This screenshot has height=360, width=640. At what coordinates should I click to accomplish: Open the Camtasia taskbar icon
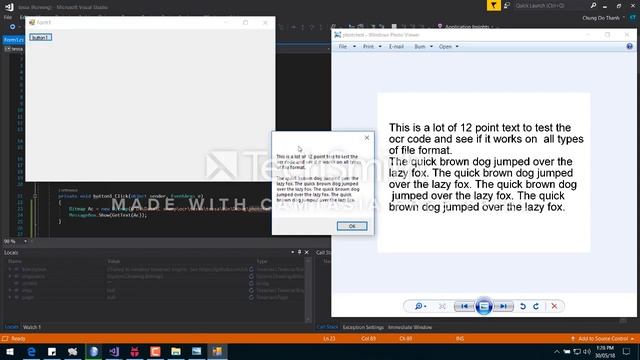point(155,351)
